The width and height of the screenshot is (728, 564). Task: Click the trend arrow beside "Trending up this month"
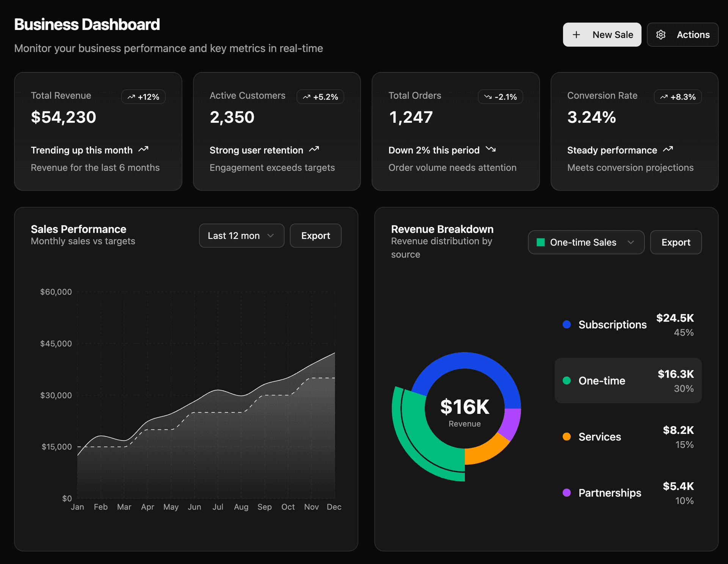[x=143, y=149]
